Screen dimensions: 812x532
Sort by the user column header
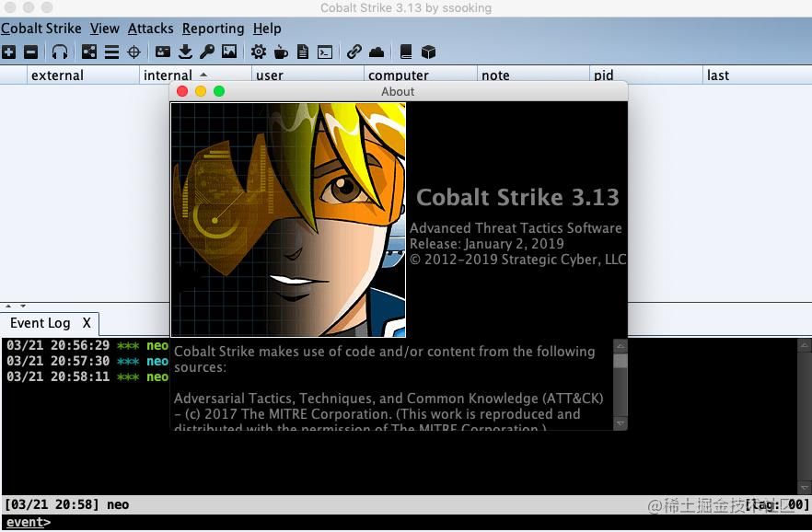click(x=307, y=75)
